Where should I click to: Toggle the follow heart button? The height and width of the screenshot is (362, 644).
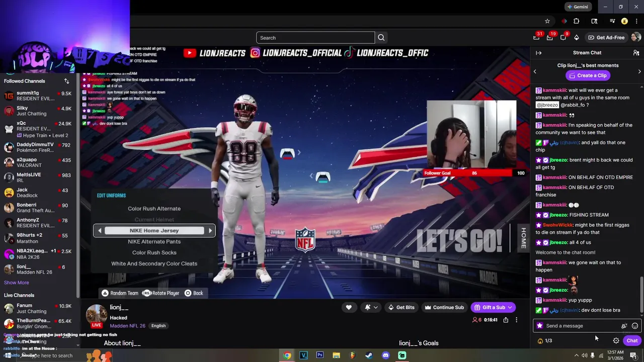349,307
